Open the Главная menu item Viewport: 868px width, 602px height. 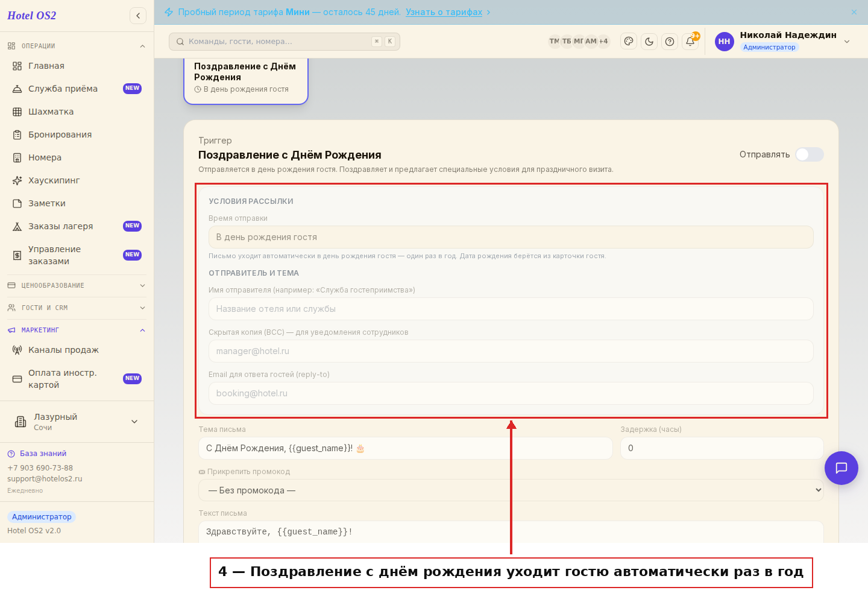tap(77, 66)
